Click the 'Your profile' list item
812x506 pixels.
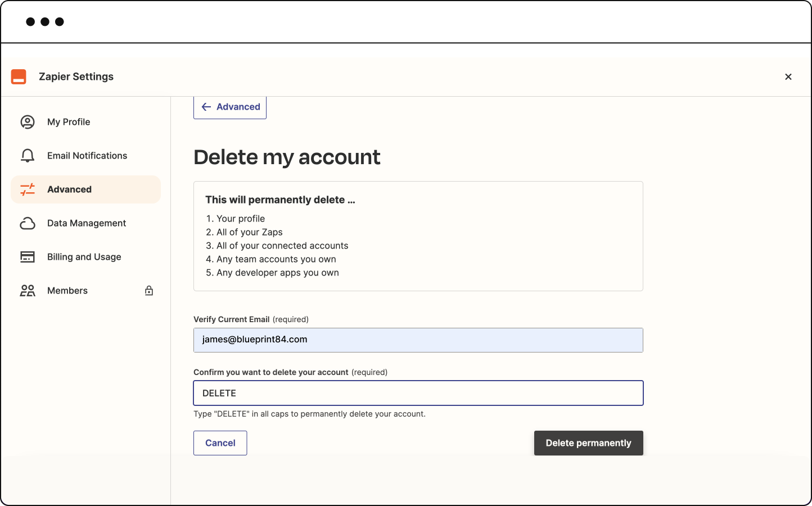tap(241, 219)
